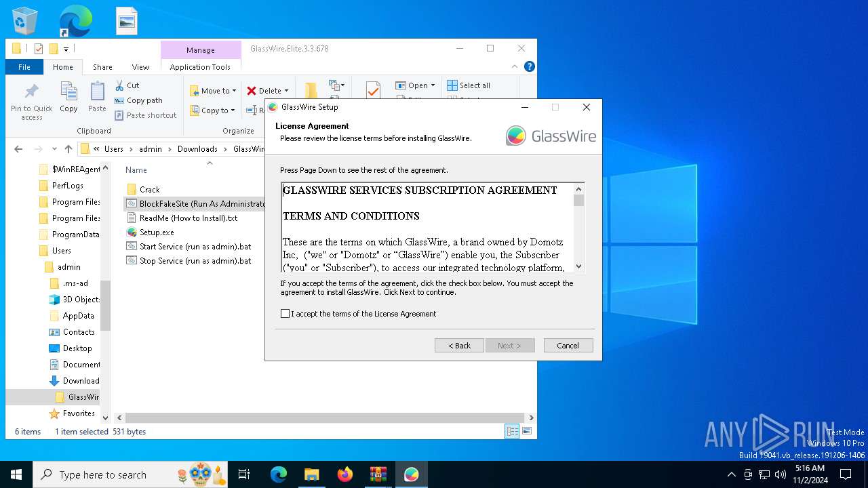Accept the License Agreement terms checkbox
Screen dimensions: 868x488
[x=285, y=314]
